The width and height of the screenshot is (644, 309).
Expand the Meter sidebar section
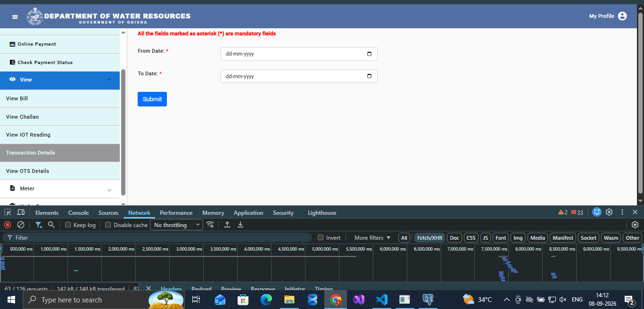60,188
